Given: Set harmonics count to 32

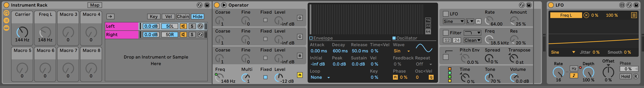Looking at the screenshot, I should [x=428, y=26].
